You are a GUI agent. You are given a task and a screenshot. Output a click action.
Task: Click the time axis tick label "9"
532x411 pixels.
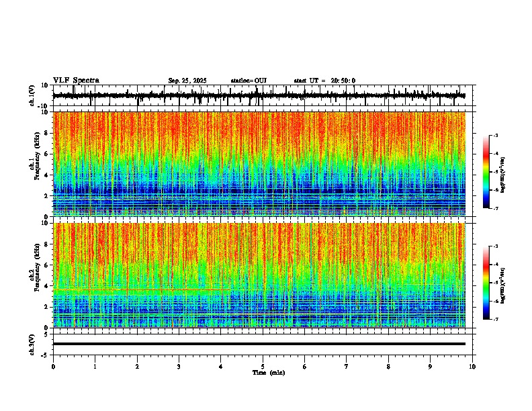pos(430,367)
